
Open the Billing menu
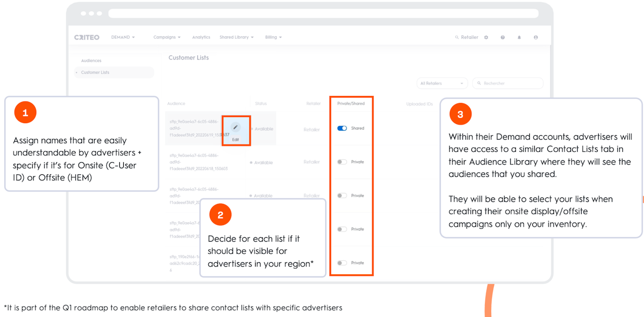point(273,37)
